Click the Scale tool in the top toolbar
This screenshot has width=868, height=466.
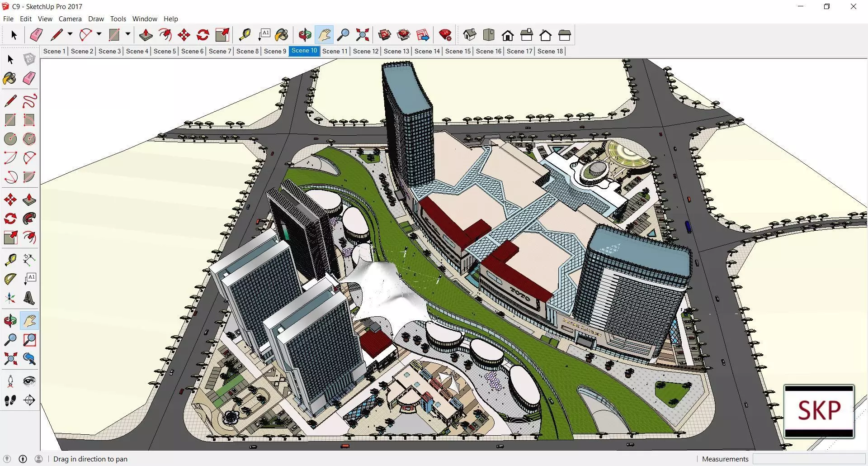222,35
